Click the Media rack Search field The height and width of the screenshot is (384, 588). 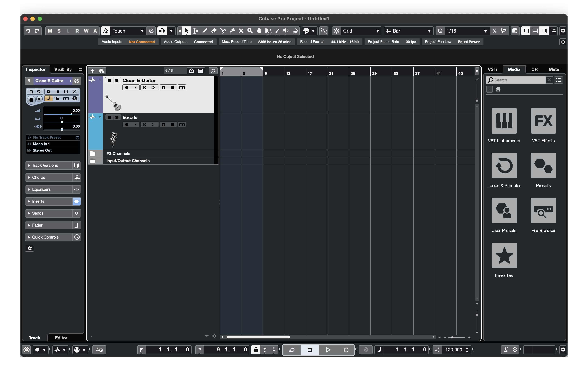pos(516,80)
